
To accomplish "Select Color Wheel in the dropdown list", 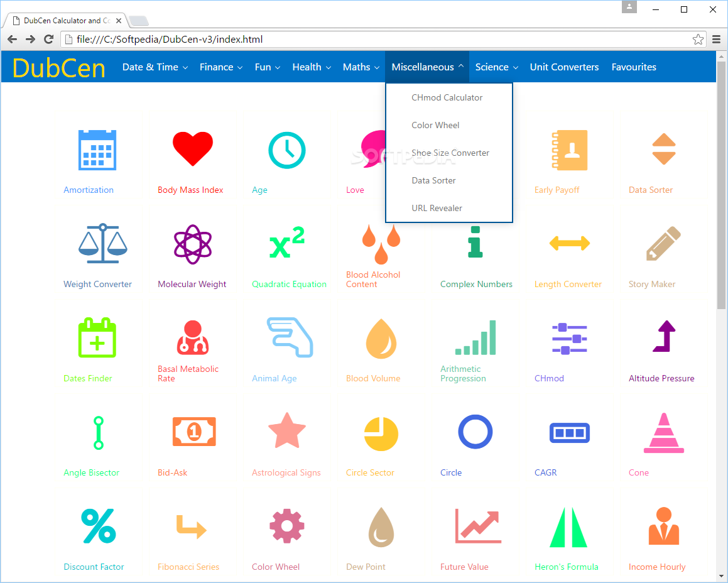I will pyautogui.click(x=435, y=125).
